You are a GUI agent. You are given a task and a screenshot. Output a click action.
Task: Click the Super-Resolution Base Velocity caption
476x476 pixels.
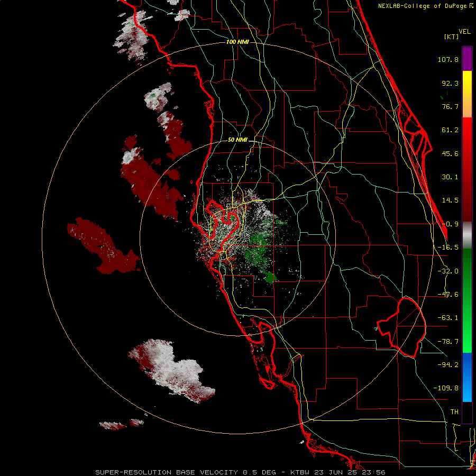[x=240, y=472]
